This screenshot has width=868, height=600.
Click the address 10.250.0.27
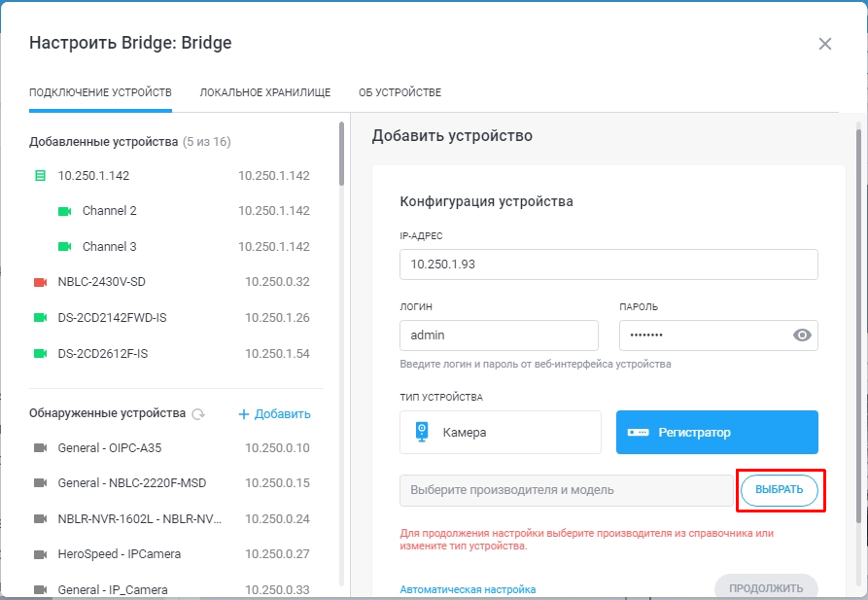tap(277, 554)
